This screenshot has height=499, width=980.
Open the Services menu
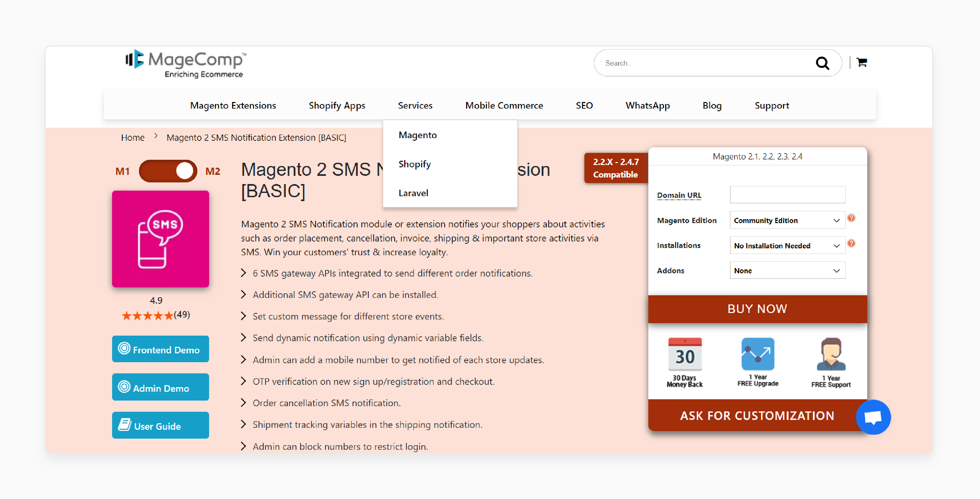point(415,106)
